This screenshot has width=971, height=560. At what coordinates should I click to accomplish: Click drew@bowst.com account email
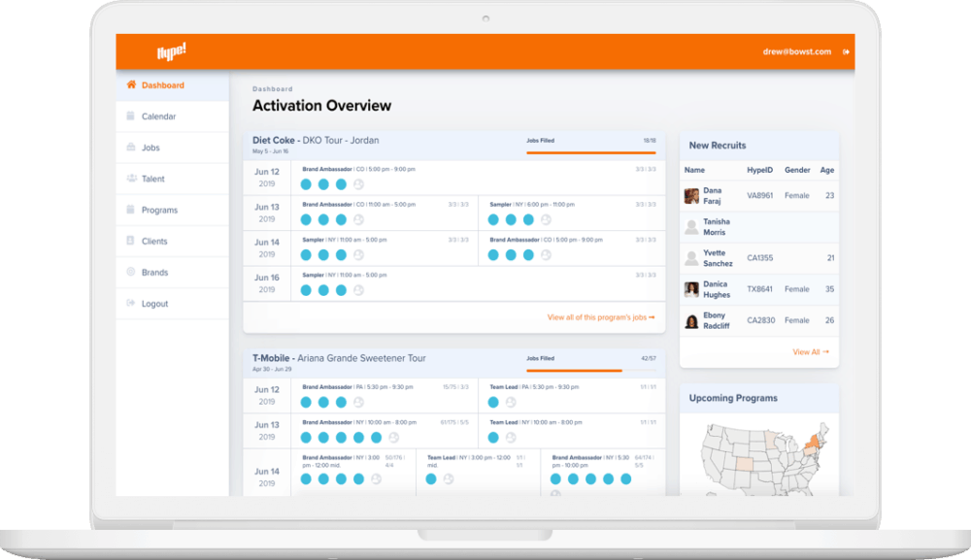(796, 52)
